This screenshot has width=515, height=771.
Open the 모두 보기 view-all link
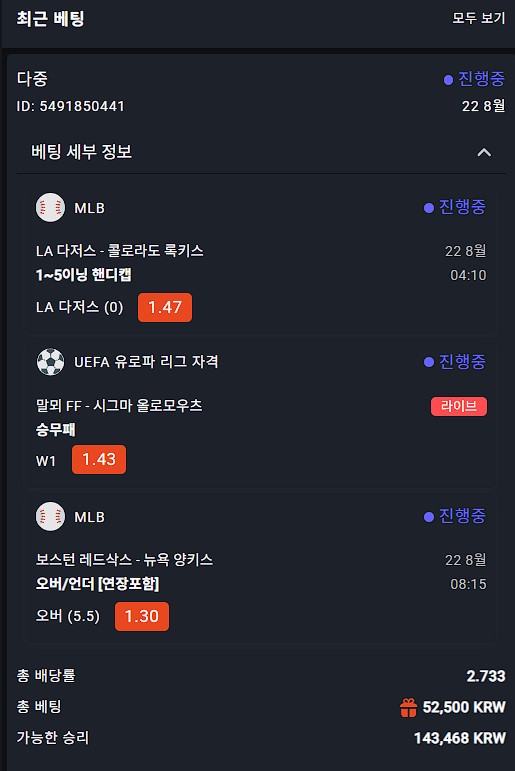click(x=478, y=18)
